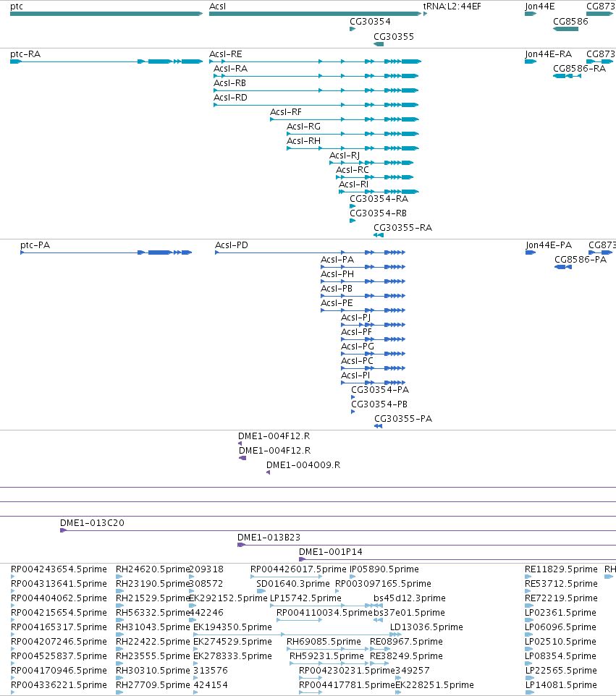Image resolution: width=616 pixels, height=696 pixels.
Task: Select the CG30355-PA protein label
Action: [403, 419]
